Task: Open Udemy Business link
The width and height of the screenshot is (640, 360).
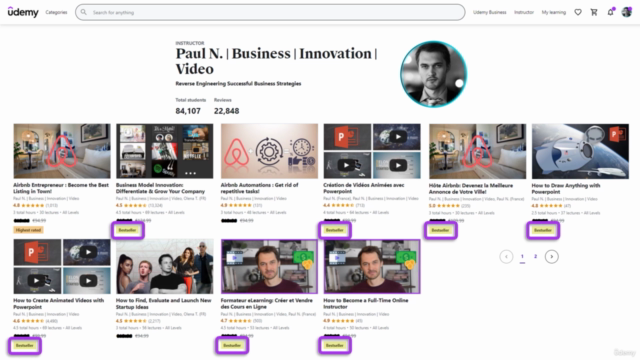Action: coord(489,12)
